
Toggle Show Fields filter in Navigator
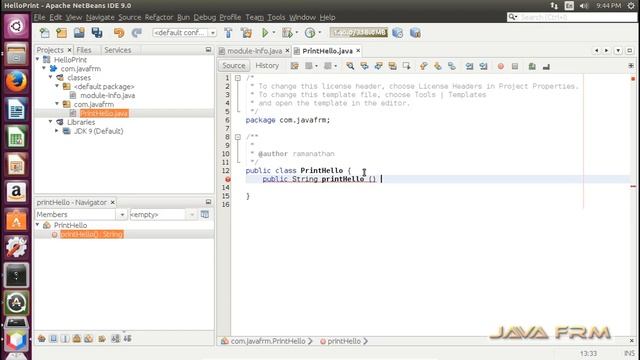point(53,338)
